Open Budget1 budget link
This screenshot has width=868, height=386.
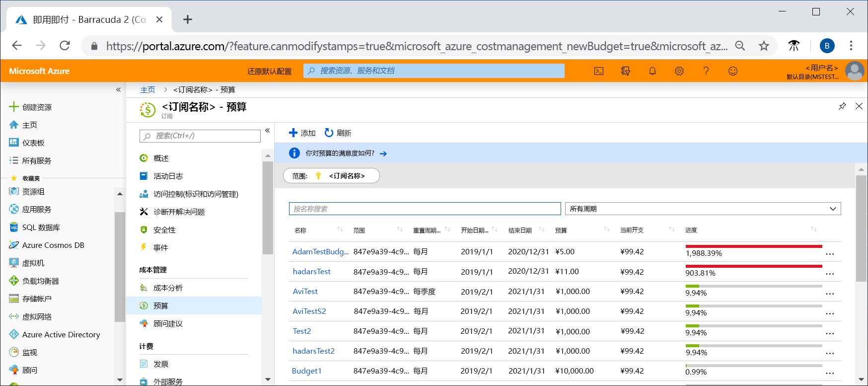pyautogui.click(x=306, y=371)
